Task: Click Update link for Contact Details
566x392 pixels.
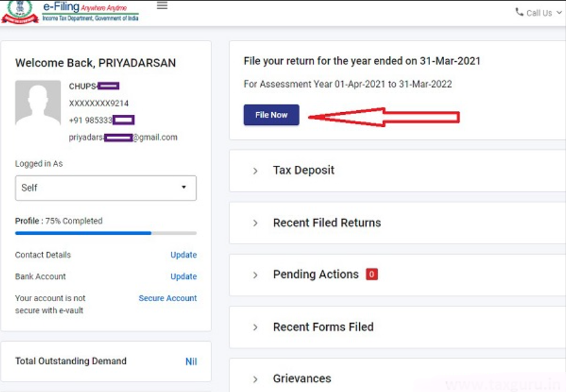Action: pyautogui.click(x=183, y=255)
